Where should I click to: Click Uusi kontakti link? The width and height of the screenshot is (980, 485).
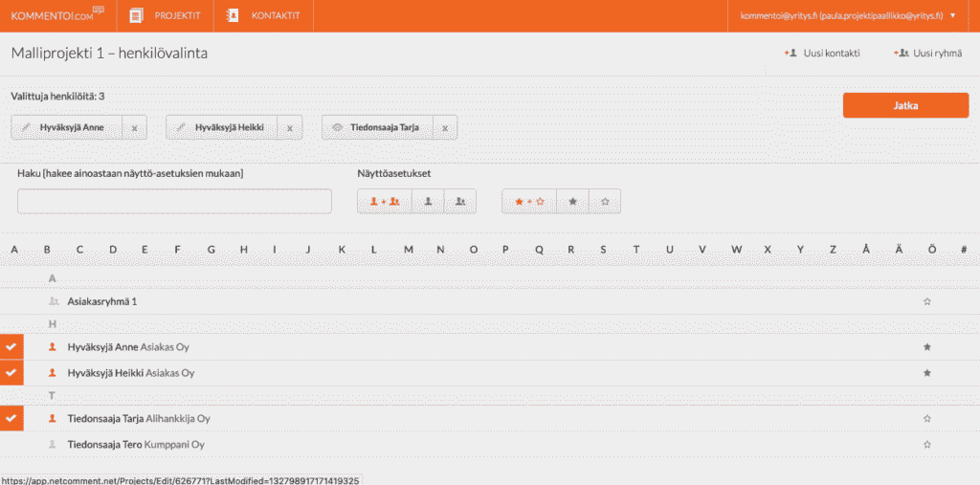tap(822, 54)
